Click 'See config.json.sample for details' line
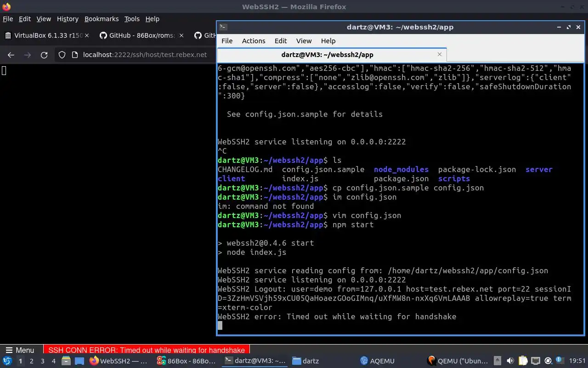This screenshot has width=588, height=368. click(x=305, y=114)
